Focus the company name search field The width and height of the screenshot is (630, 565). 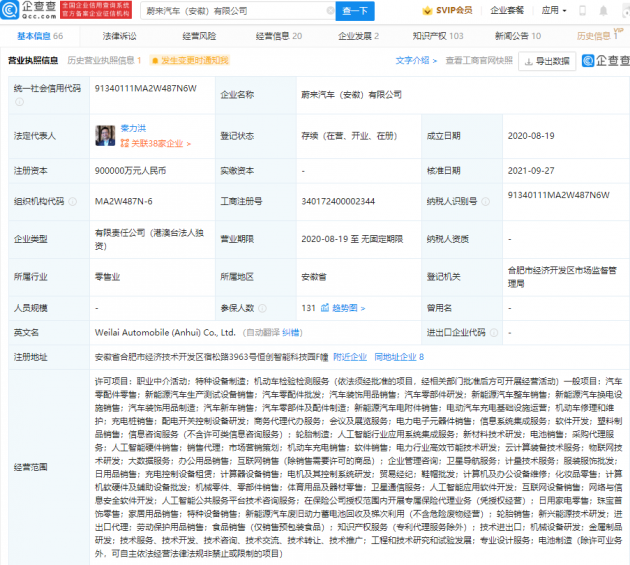pyautogui.click(x=237, y=11)
